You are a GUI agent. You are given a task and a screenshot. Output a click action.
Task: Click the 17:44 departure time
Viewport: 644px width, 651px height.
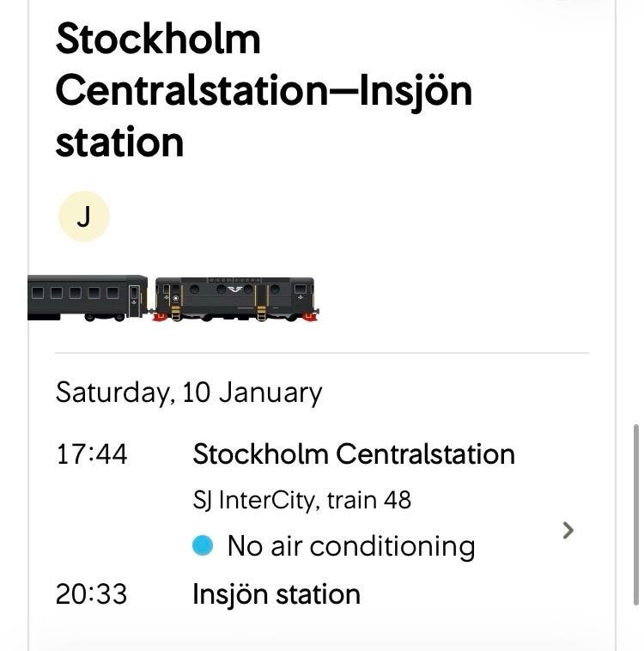[x=91, y=453]
